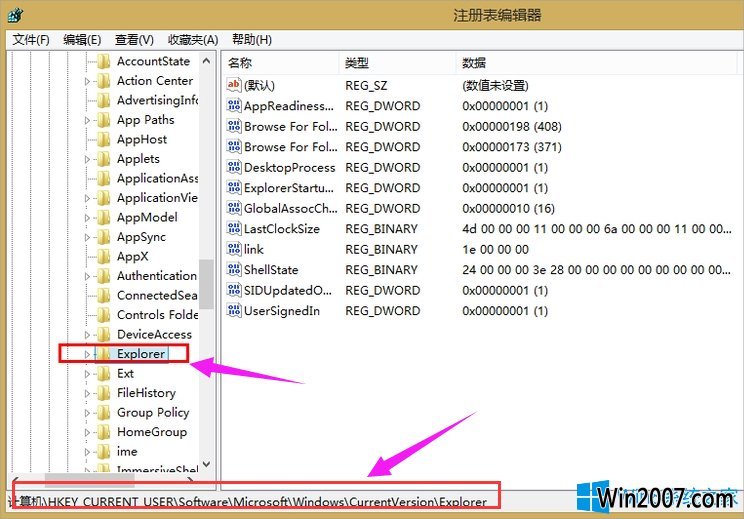744x519 pixels.
Task: Click the tree horizontal scrollbar thumb
Action: click(x=89, y=480)
